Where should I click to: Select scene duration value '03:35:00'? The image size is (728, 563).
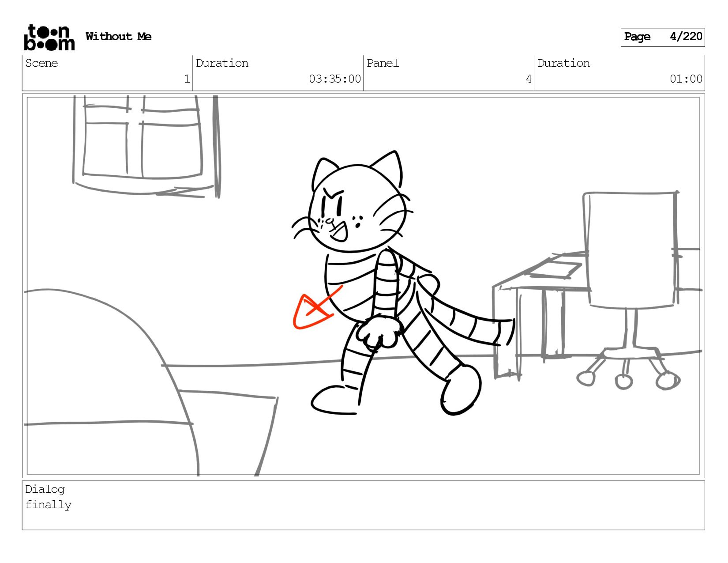pyautogui.click(x=335, y=79)
